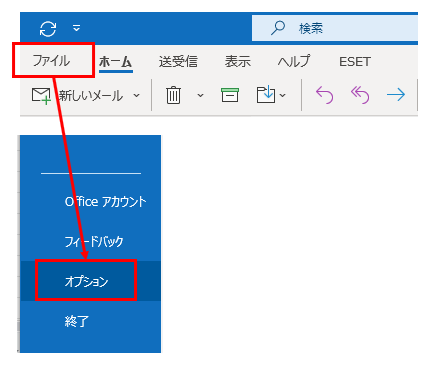Screen dimensions: 432x369
Task: Open the 送受信 ribbon tab
Action: point(178,62)
